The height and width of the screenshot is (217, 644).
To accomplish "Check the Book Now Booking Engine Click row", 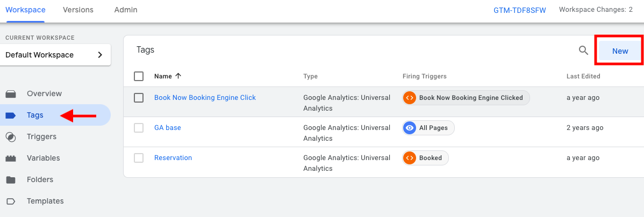I will point(139,98).
